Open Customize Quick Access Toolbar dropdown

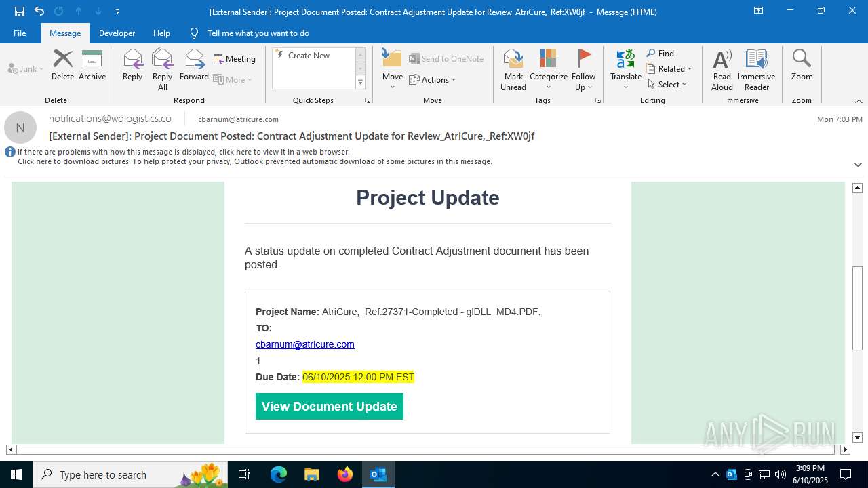point(118,12)
